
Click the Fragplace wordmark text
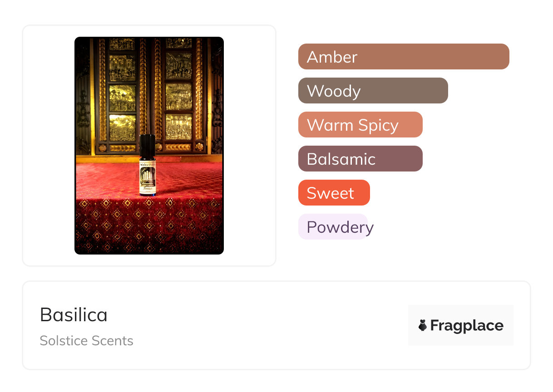(x=467, y=325)
